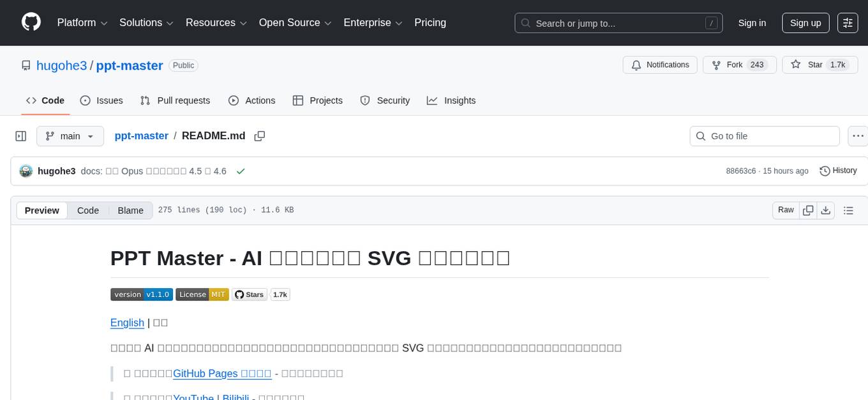Open the appearance settings sliders icon

point(848,23)
